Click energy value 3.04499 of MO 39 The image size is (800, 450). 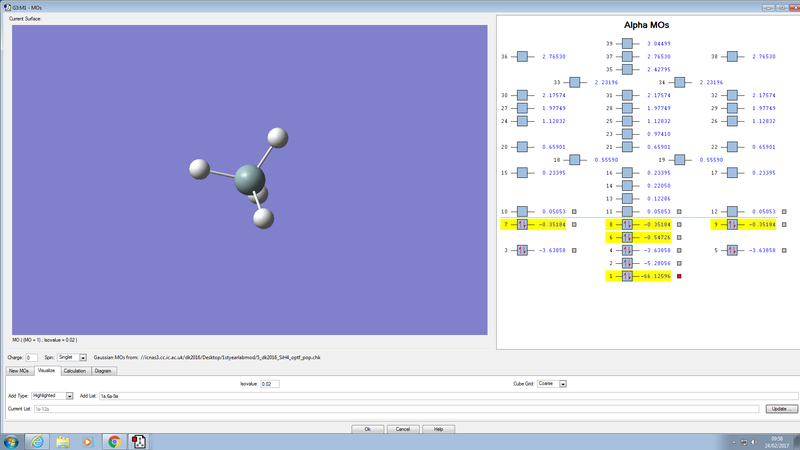659,43
